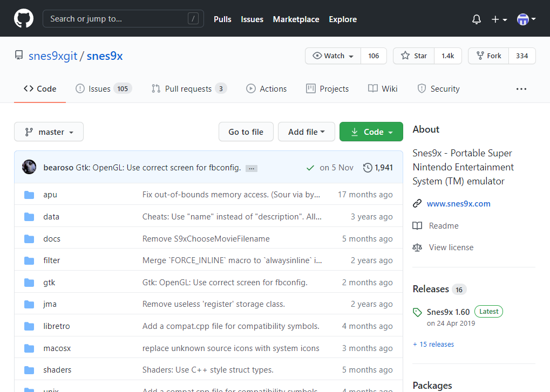
Task: Open the gtk folder
Action: coord(49,283)
